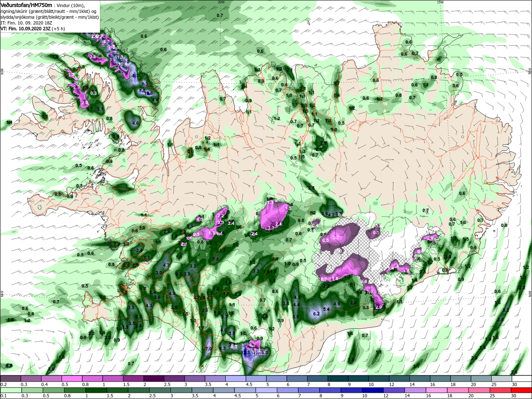Select the dark teal 9 swatch in the top legend row
This screenshot has width=532, height=399.
(358, 379)
